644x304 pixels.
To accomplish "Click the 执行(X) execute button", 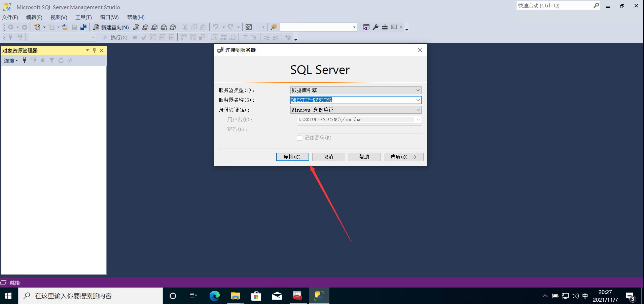I will [115, 37].
